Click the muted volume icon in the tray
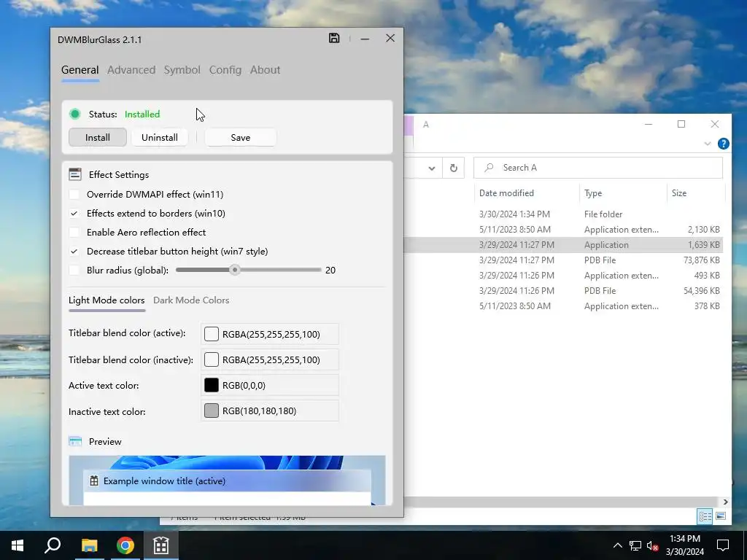The image size is (747, 560). pyautogui.click(x=652, y=545)
